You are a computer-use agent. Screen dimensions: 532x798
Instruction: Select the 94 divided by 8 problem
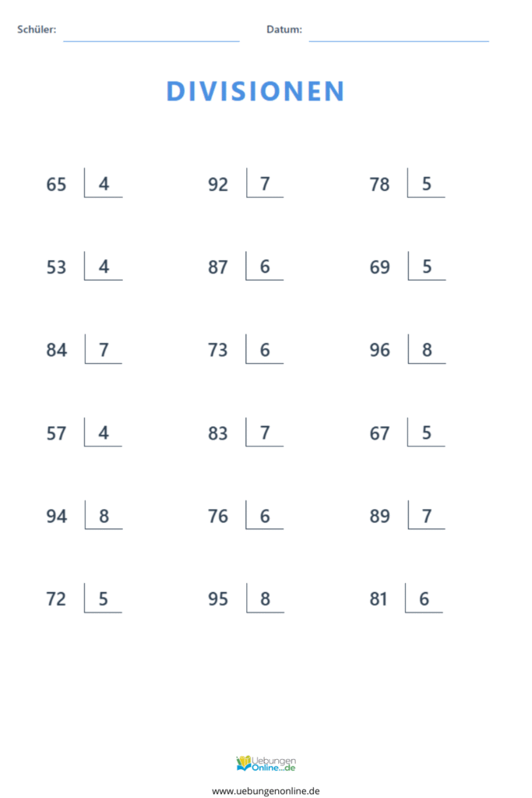tap(83, 516)
